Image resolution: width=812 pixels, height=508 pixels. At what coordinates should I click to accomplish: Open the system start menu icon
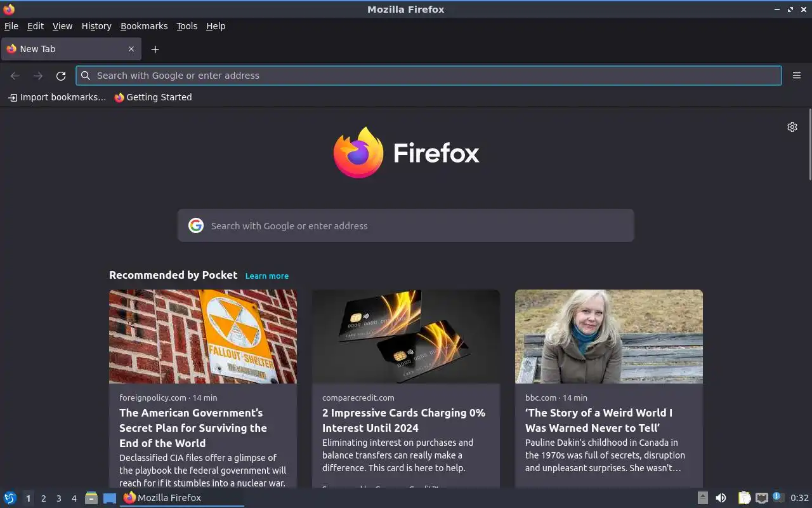(10, 498)
